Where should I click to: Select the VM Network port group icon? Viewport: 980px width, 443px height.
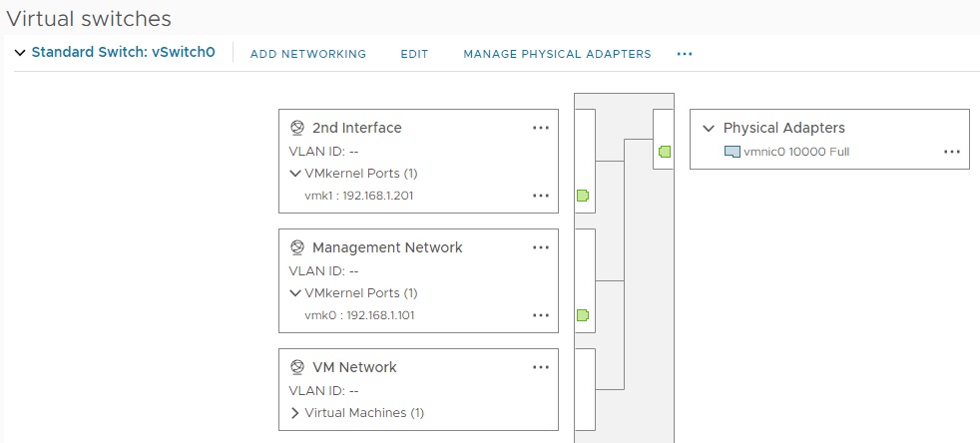(x=296, y=367)
